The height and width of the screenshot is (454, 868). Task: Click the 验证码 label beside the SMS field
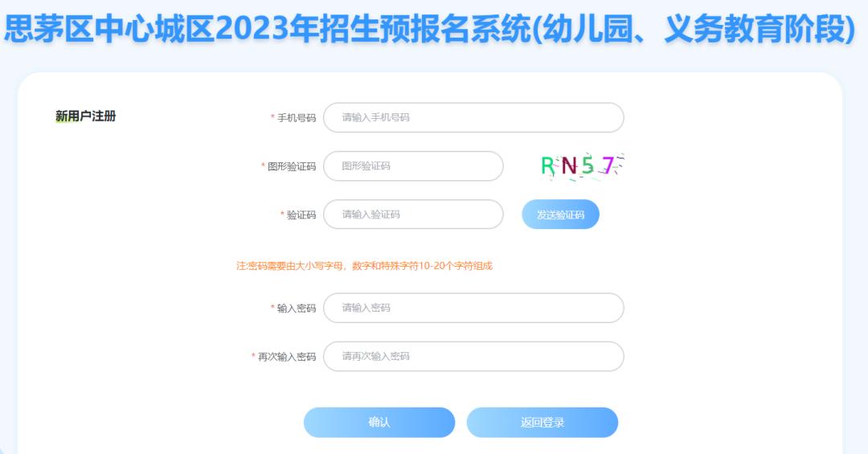(x=301, y=215)
